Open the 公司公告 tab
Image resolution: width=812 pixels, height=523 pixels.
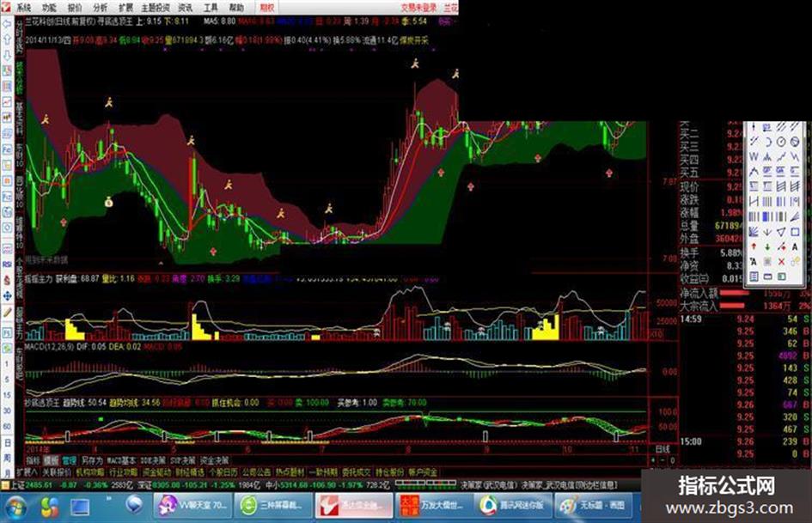(256, 472)
